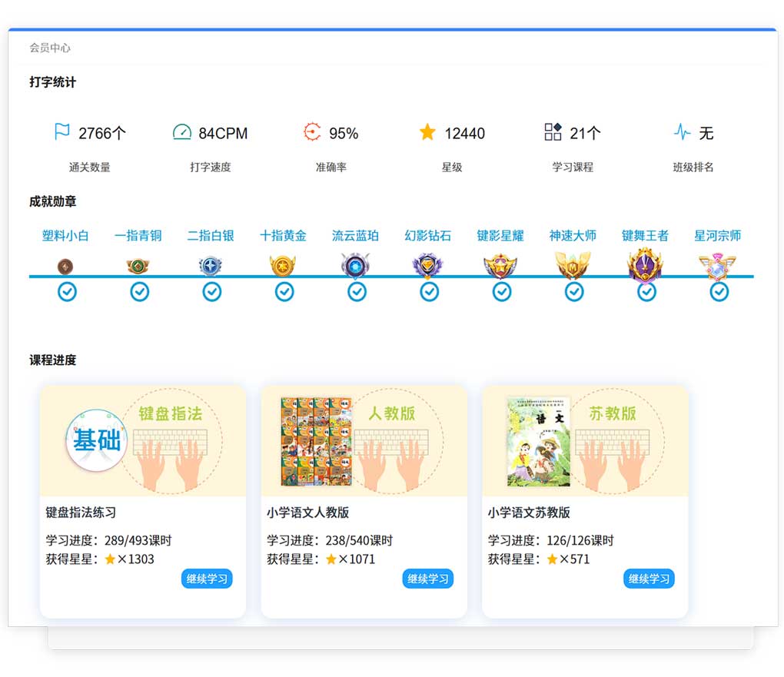Click the speedometer icon next to 84CPM

click(x=181, y=132)
